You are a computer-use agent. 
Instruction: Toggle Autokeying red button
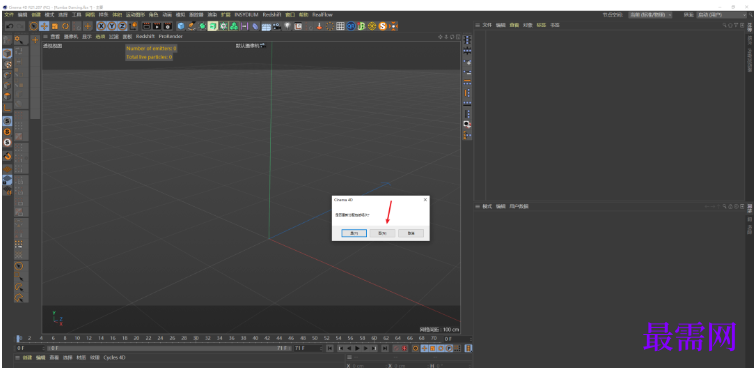pos(405,348)
